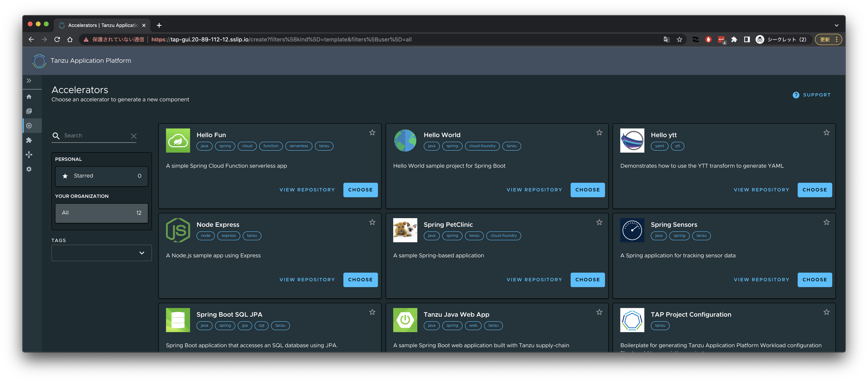This screenshot has width=868, height=382.
Task: Open the Tags dropdown filter
Action: coord(101,253)
